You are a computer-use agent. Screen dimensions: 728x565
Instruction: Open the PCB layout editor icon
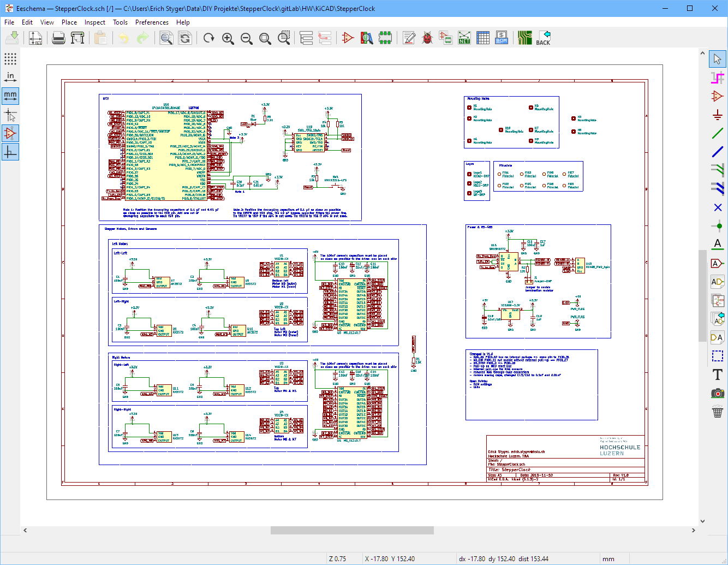click(524, 38)
